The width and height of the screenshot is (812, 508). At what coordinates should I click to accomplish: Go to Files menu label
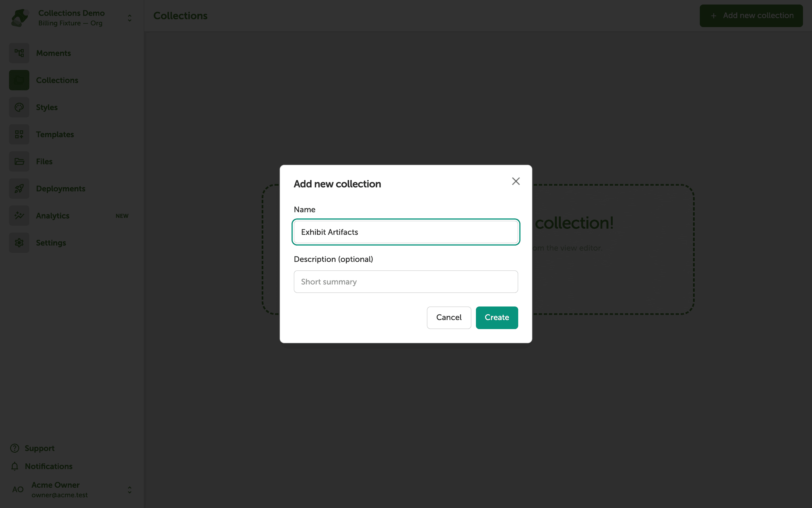[44, 161]
